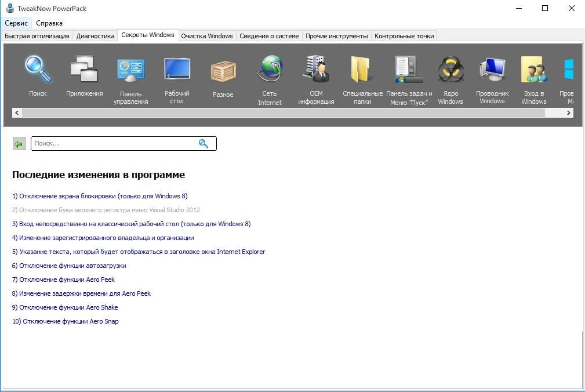Maximize the TweakNow PowerPack window

pos(545,8)
